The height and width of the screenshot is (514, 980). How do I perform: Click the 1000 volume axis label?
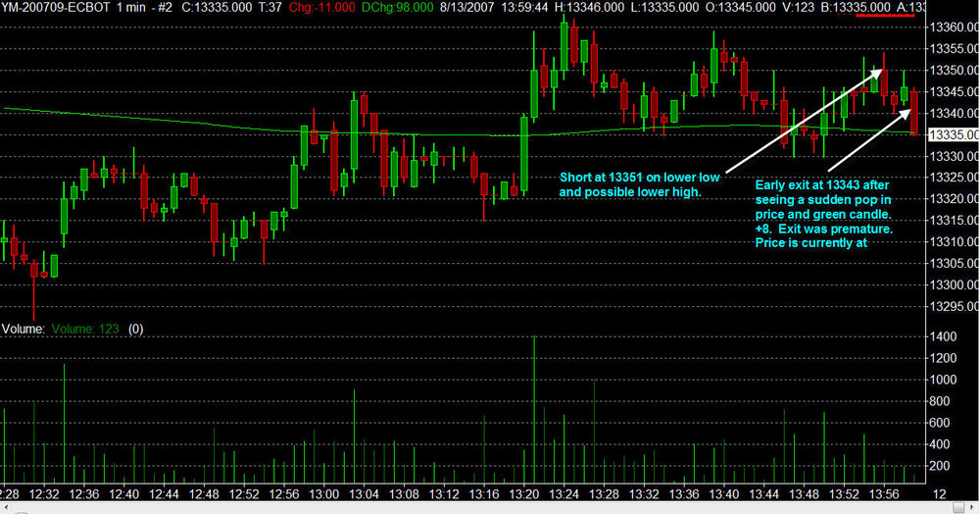coord(943,380)
